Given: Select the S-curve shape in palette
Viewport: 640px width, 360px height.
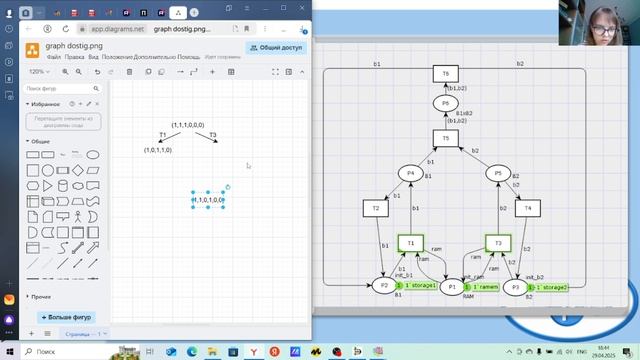Looking at the screenshot, I should click(x=62, y=248).
